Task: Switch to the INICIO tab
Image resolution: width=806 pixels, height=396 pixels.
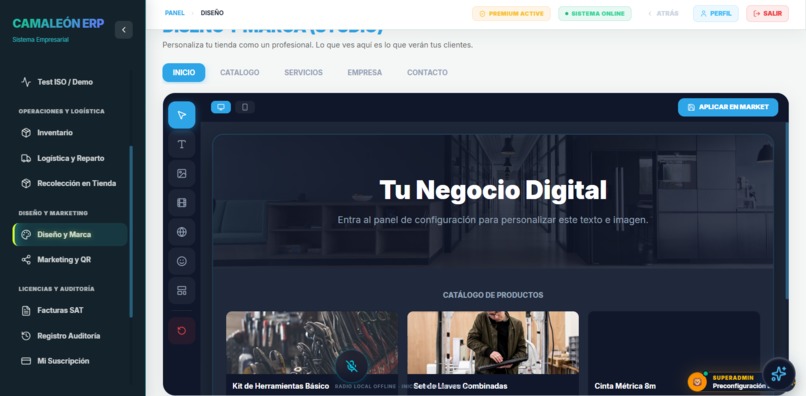Action: coord(184,73)
